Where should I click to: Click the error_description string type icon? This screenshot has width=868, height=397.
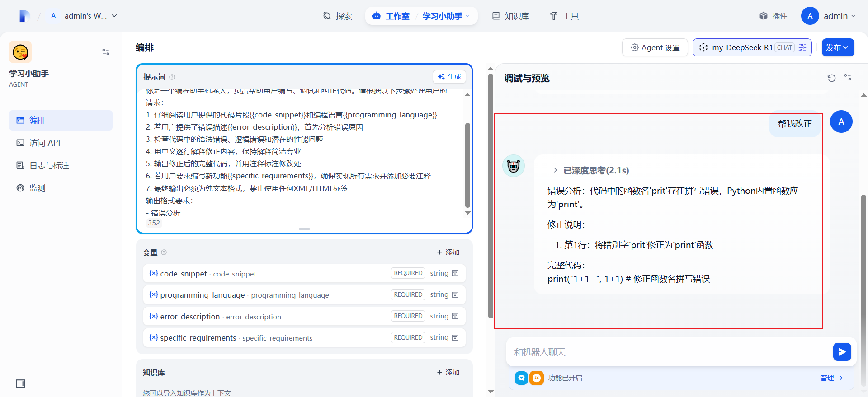point(455,316)
